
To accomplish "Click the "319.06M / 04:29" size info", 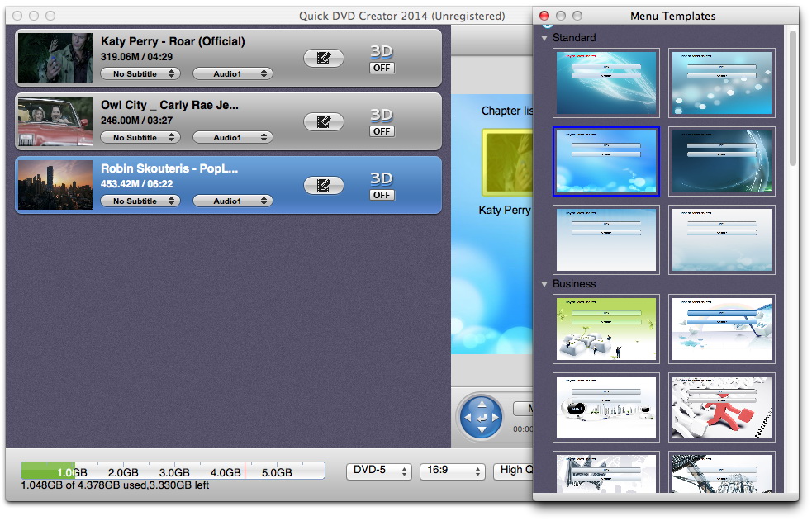I will pos(137,57).
